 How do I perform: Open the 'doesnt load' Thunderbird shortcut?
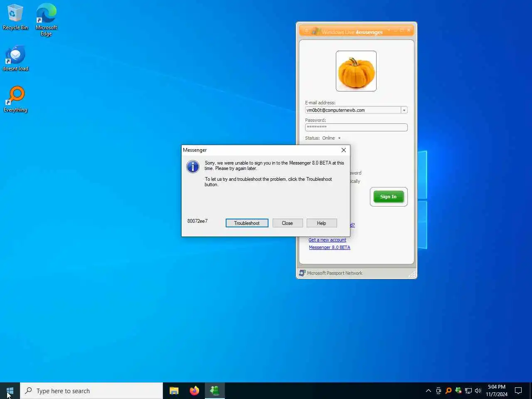coord(15,59)
